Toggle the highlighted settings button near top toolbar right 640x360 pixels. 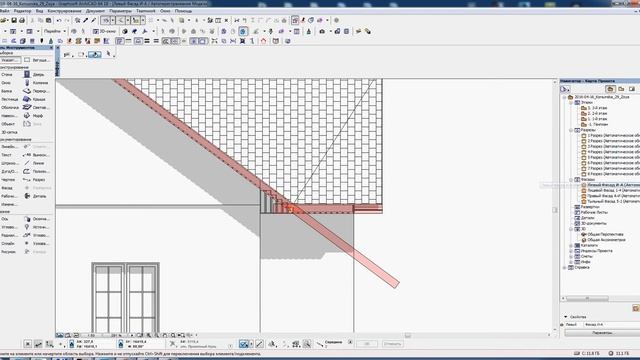(x=295, y=20)
